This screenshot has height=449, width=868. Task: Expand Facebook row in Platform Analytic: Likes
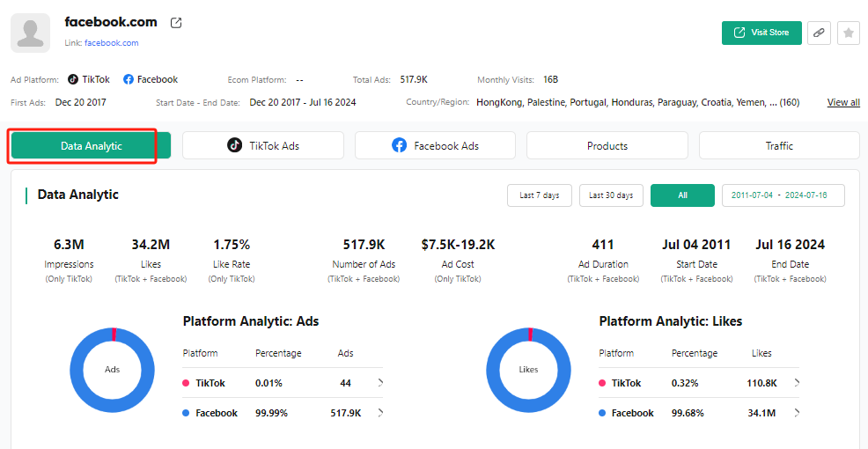[797, 412]
